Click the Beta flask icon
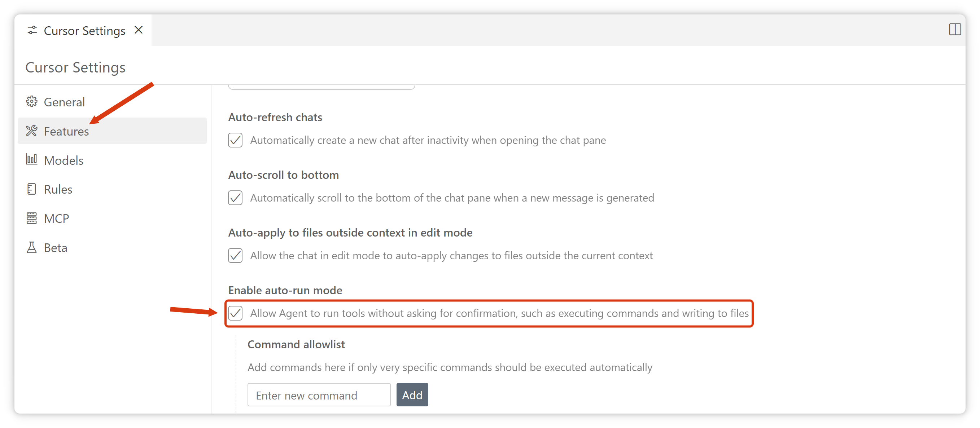The height and width of the screenshot is (428, 980). (x=32, y=247)
